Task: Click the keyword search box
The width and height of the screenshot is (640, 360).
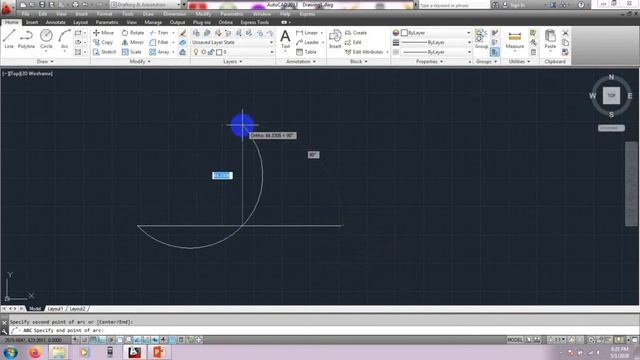Action: click(x=454, y=5)
